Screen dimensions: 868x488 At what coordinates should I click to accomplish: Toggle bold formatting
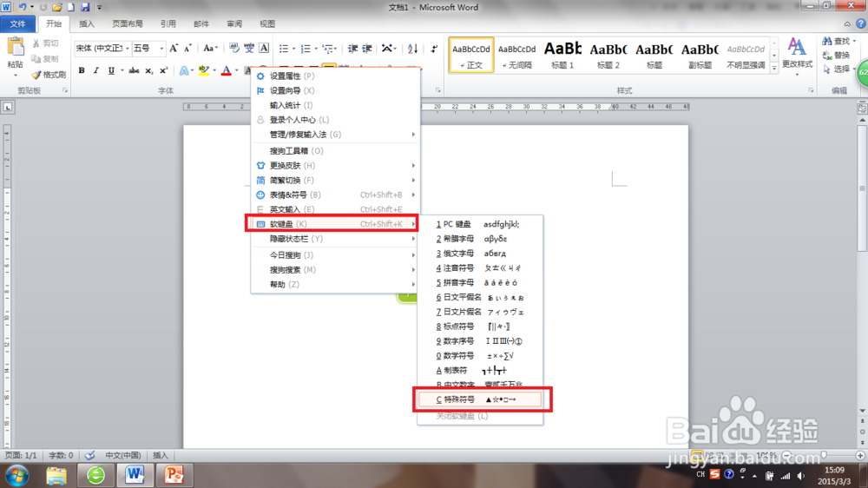click(x=82, y=70)
